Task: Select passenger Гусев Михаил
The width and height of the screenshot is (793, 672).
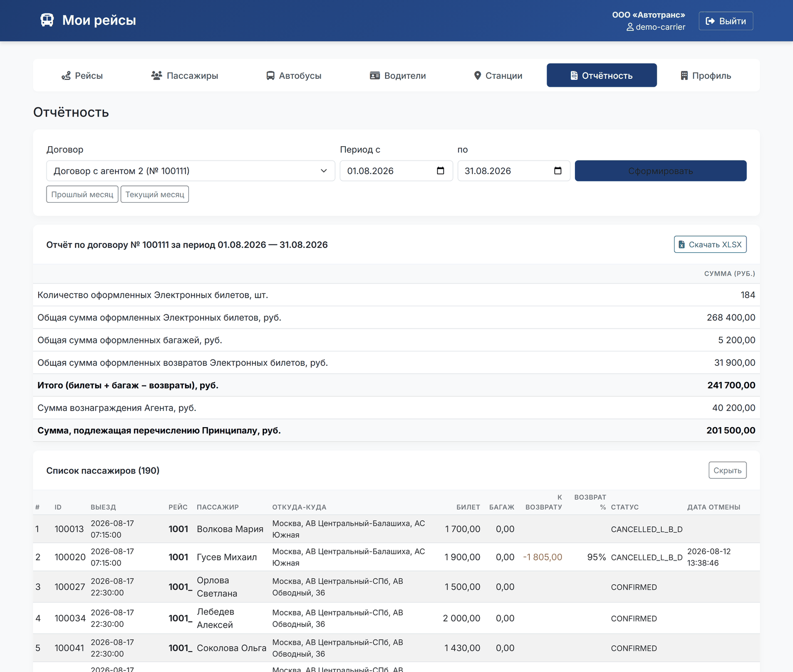Action: pyautogui.click(x=227, y=557)
